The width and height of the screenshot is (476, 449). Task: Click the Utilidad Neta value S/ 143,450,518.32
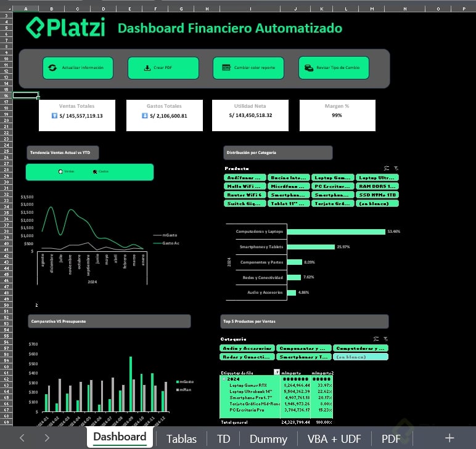coord(250,115)
